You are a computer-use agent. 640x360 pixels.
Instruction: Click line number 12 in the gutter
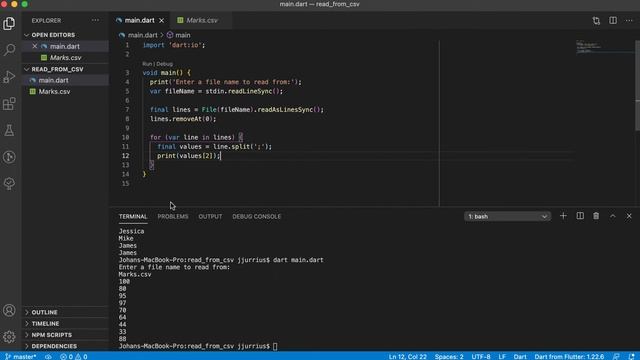[x=126, y=156]
